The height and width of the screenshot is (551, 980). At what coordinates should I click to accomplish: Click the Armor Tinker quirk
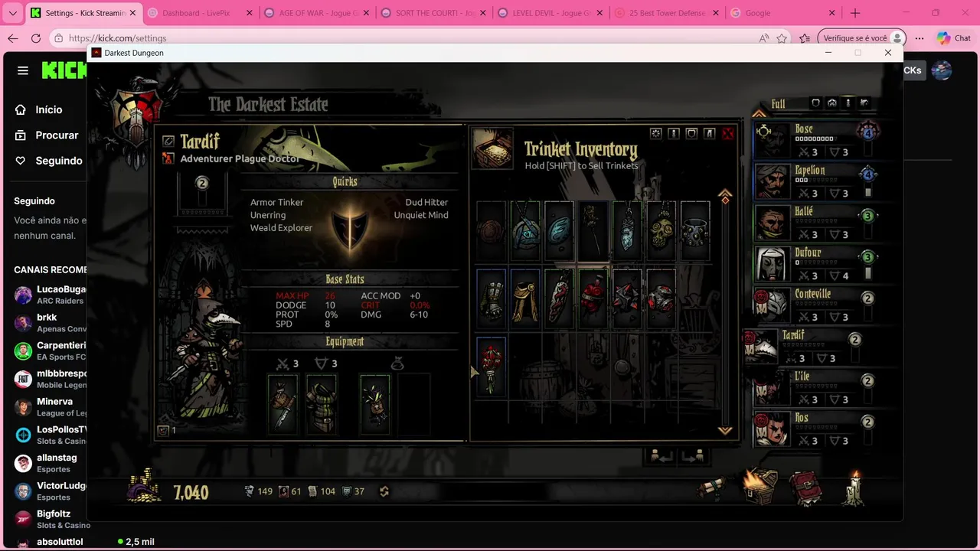pyautogui.click(x=276, y=202)
